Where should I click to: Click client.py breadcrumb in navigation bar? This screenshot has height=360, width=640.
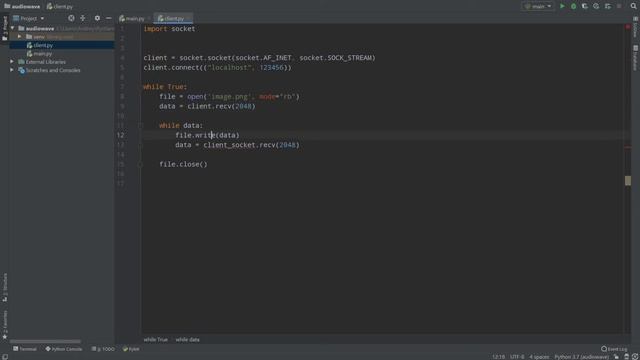coord(60,7)
